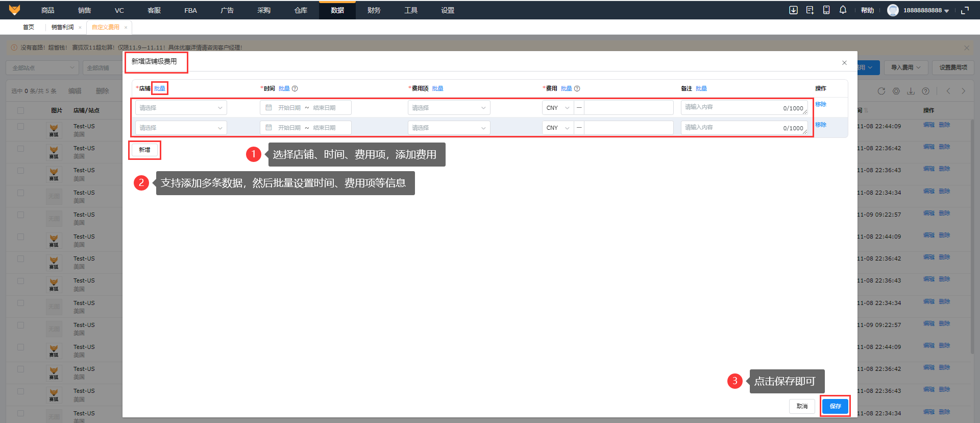Screen dimensions: 980x423
Task: Open the 数据 menu in the top navigation
Action: (x=337, y=10)
